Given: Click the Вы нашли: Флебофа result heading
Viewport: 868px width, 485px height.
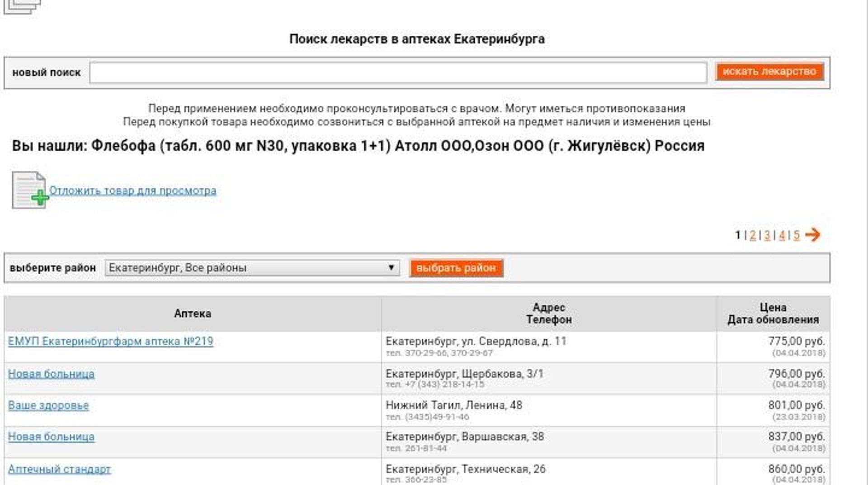Looking at the screenshot, I should pos(358,146).
